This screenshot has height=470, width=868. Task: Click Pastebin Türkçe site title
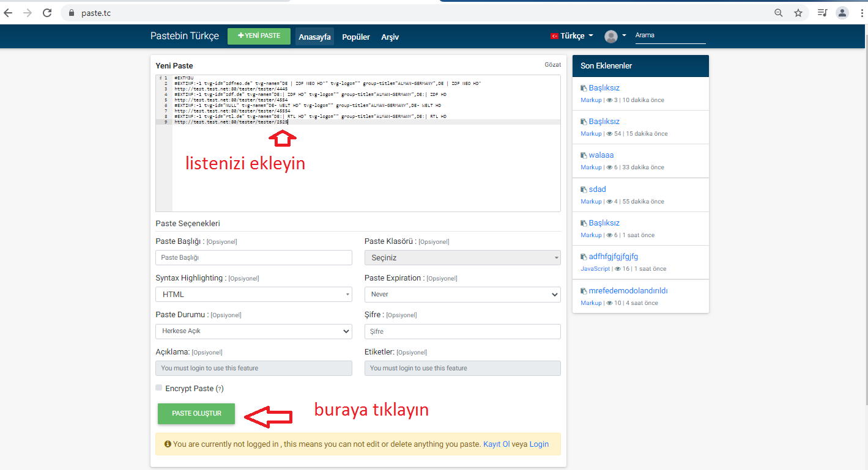[x=185, y=36]
